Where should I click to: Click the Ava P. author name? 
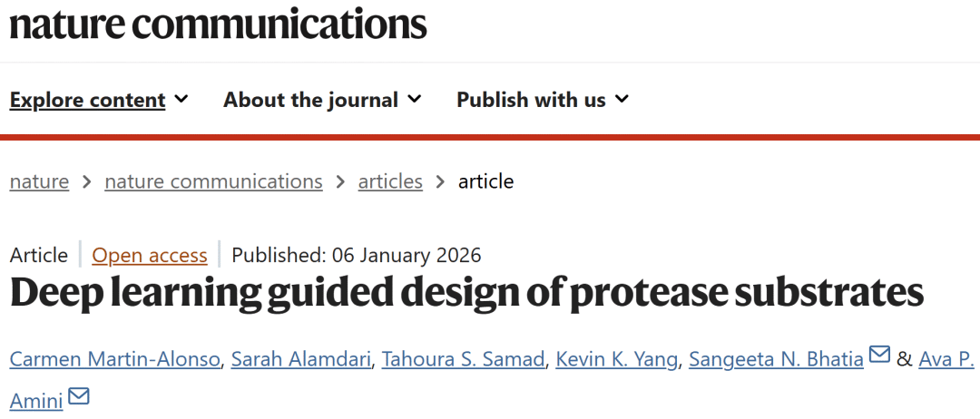click(x=946, y=359)
